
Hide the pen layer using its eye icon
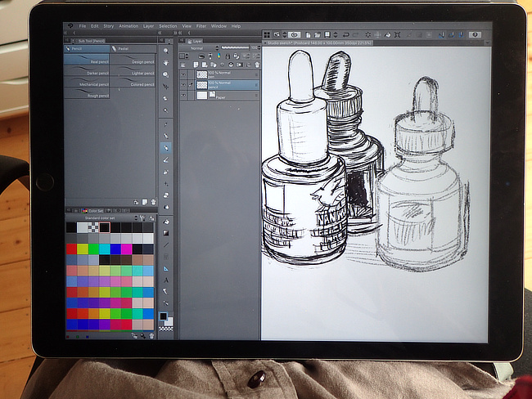[183, 74]
